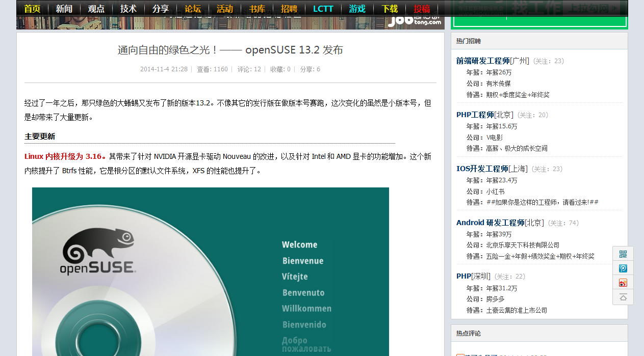Click the (关注: 22) follower count
Screen dimensions: 644x356
tap(510, 277)
